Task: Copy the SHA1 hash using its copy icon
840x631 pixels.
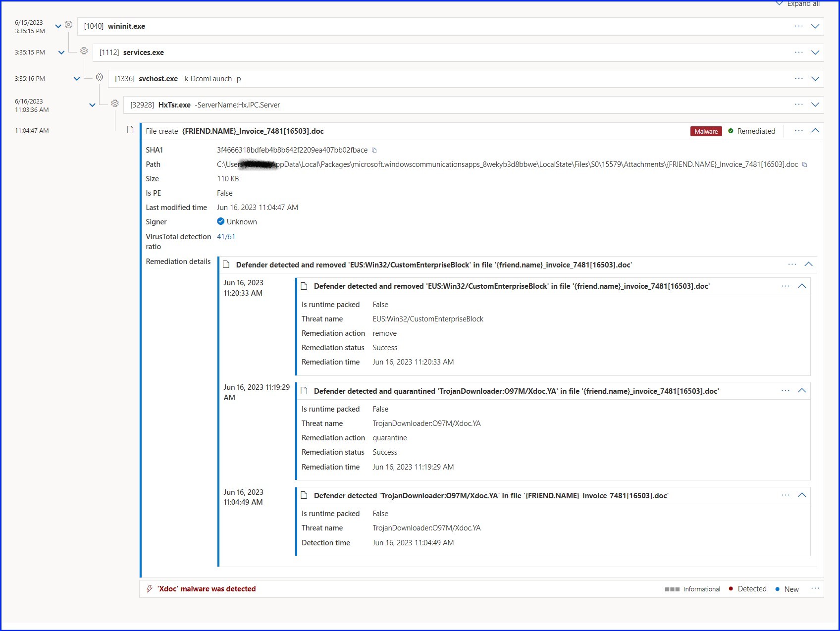Action: (374, 150)
